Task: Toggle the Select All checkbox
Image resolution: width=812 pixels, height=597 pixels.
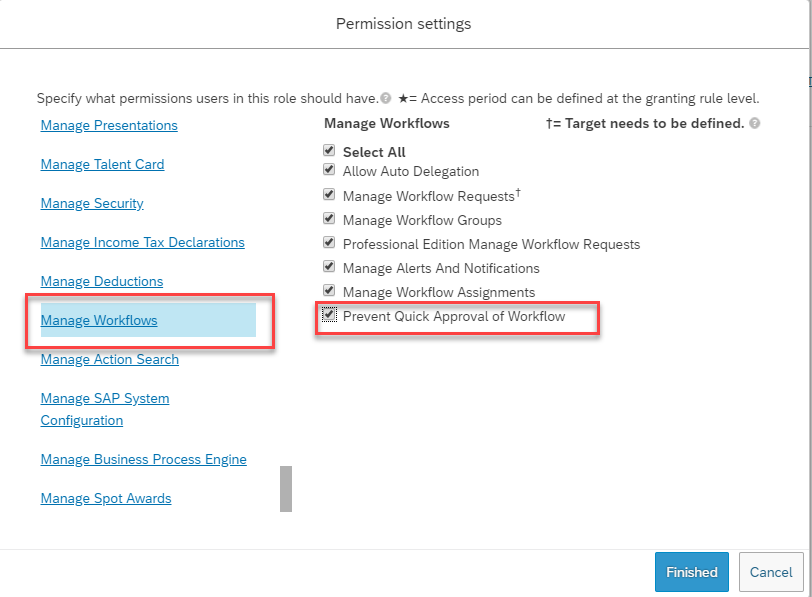Action: 329,150
